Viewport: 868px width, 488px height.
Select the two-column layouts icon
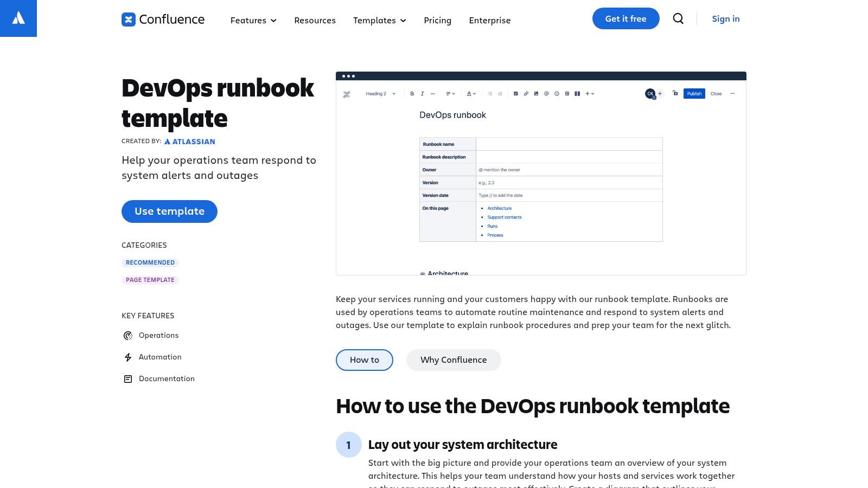(577, 93)
